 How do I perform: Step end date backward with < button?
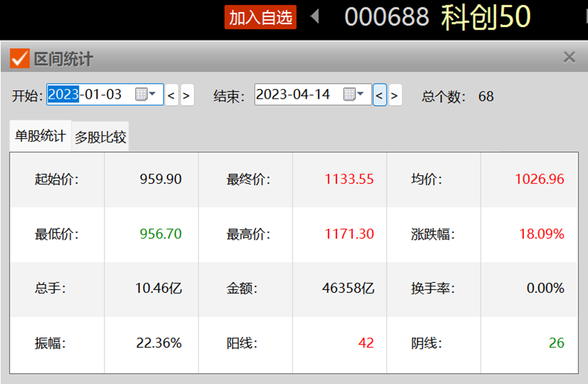point(380,95)
